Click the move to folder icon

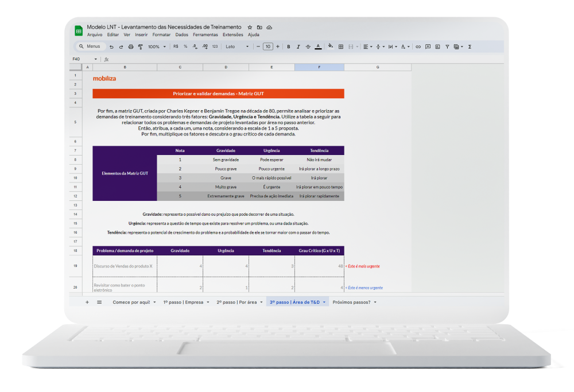click(259, 28)
